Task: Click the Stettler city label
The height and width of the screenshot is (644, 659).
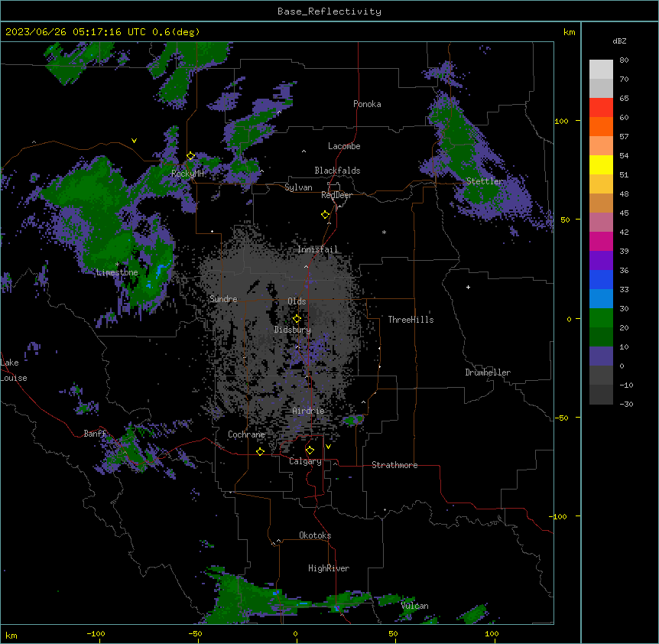Action: point(485,181)
